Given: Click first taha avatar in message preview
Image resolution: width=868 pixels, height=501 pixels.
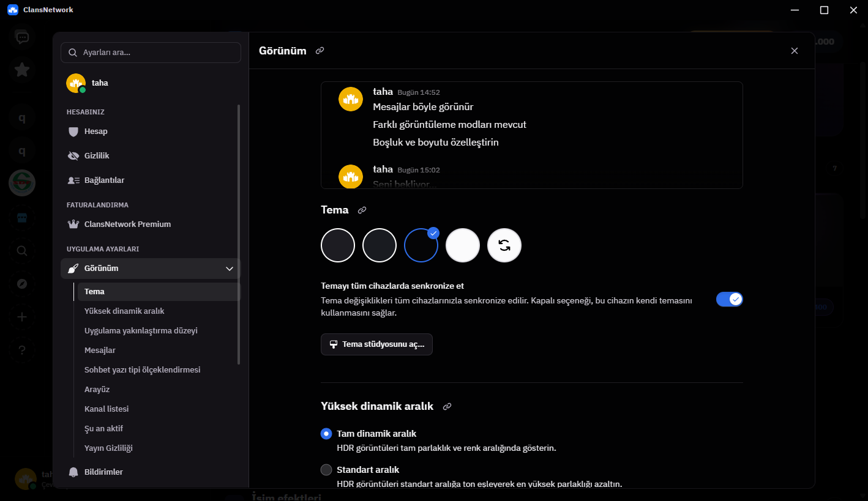Looking at the screenshot, I should pyautogui.click(x=351, y=99).
